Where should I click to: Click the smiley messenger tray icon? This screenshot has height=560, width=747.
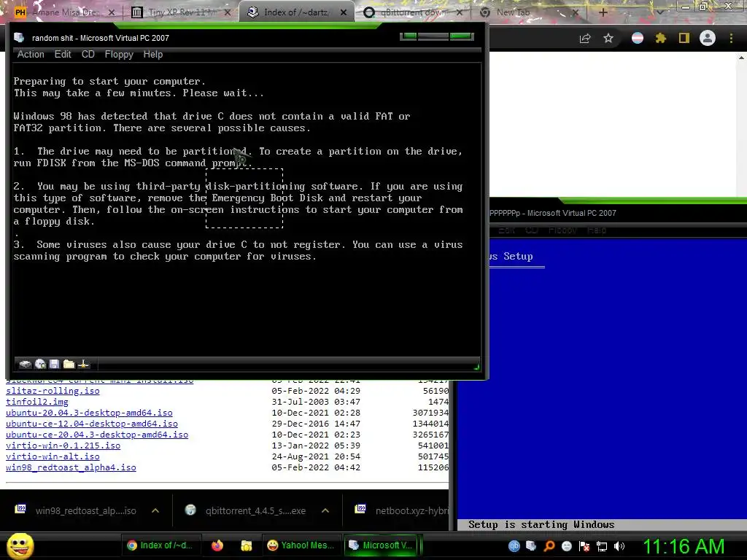[566, 546]
